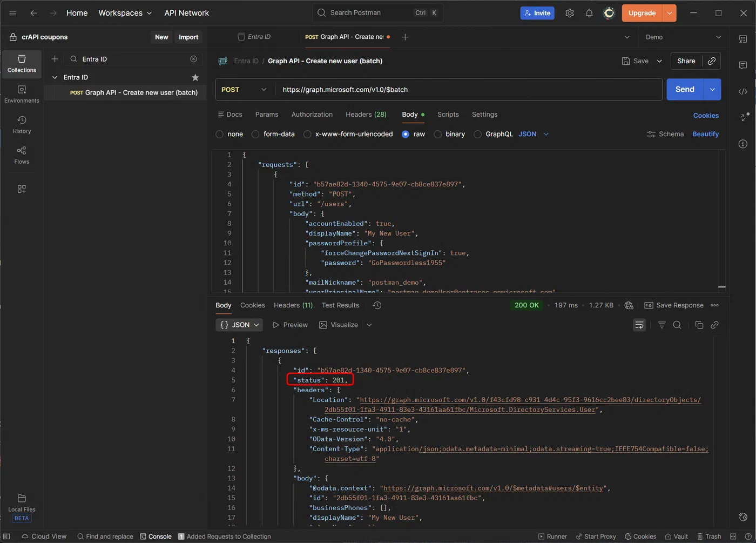Select the form-data body type

[x=273, y=134]
